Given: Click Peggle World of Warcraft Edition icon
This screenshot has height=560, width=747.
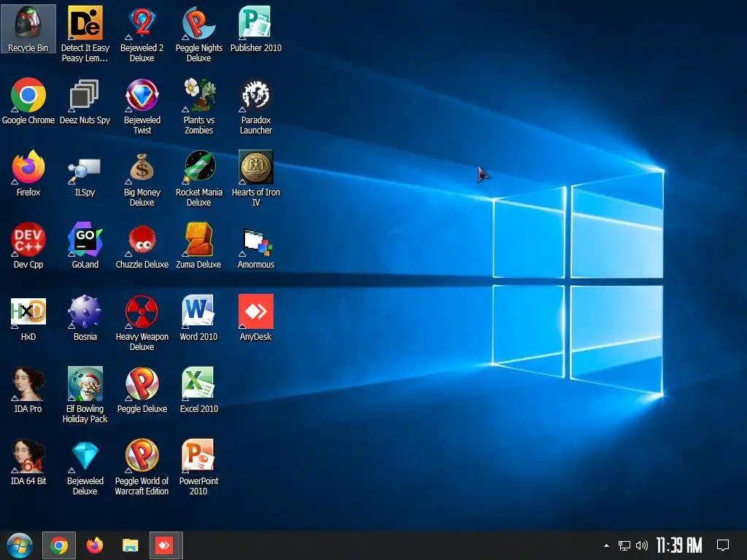Looking at the screenshot, I should [142, 467].
